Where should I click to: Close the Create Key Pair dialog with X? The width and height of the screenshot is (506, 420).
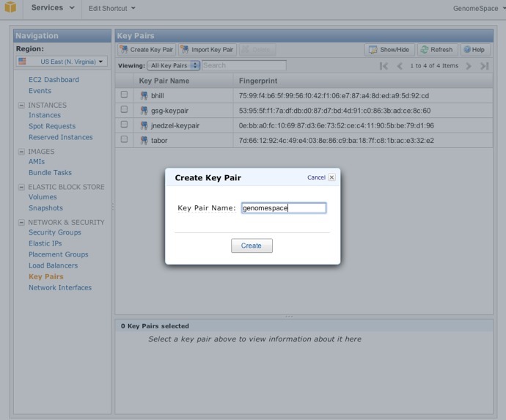[331, 177]
